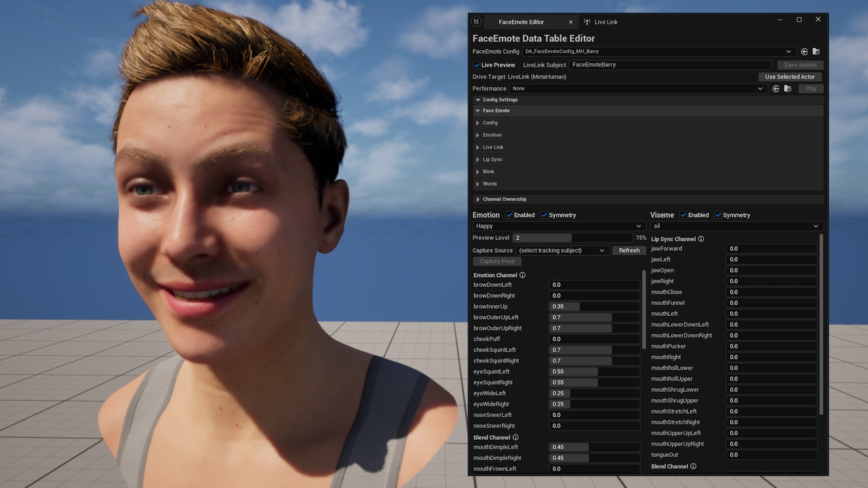The image size is (868, 488).
Task: Expand the Blink settings row
Action: coord(477,171)
